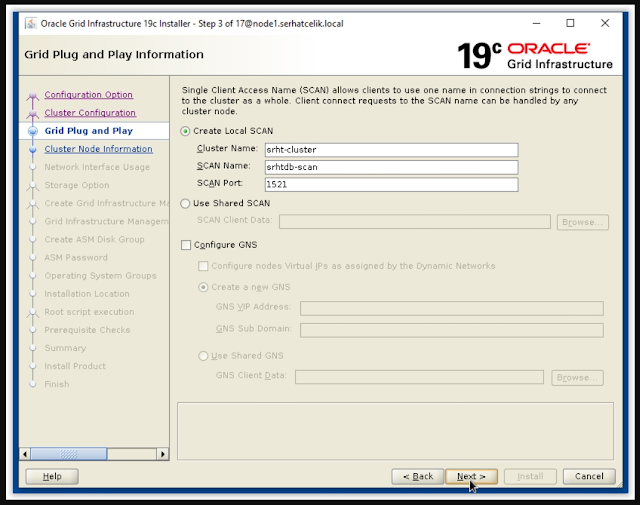Click the Network Interface Usage step label
The image size is (640, 505).
97,167
